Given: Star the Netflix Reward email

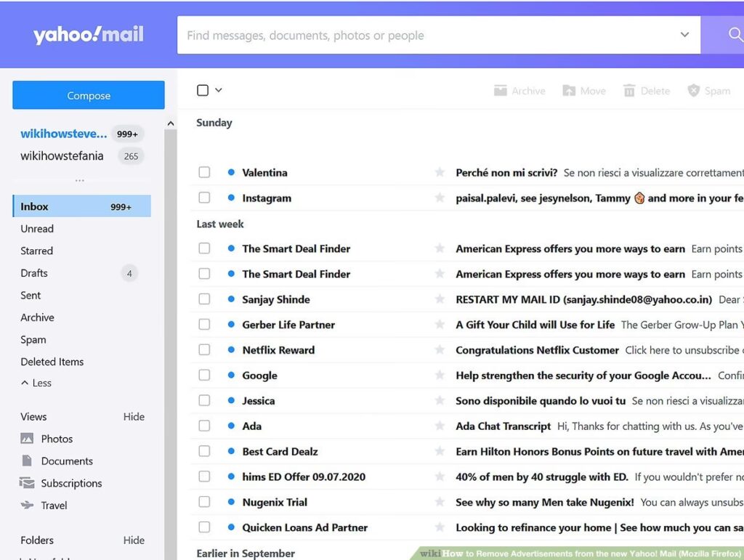Looking at the screenshot, I should [x=440, y=350].
